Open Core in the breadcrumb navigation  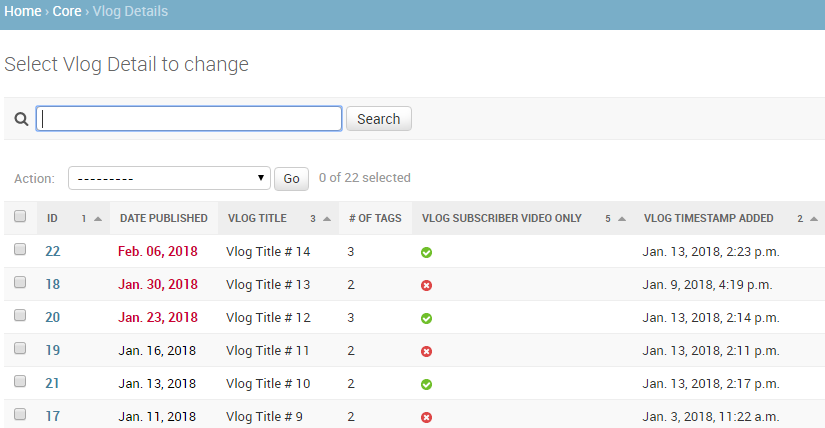click(67, 12)
